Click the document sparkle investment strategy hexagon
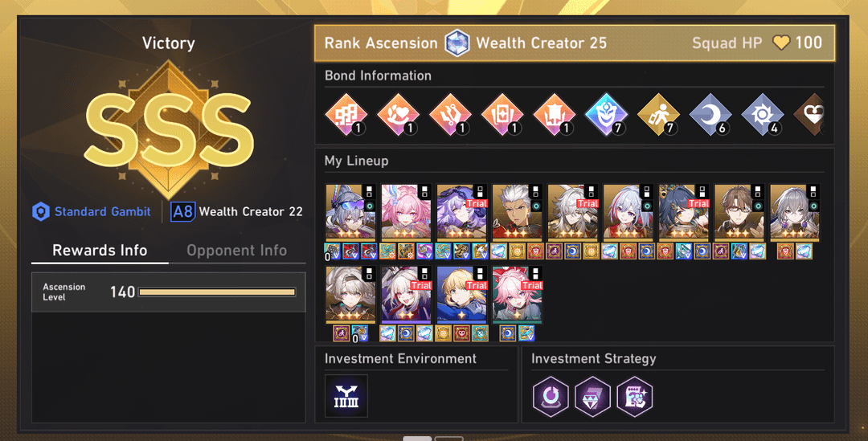 click(634, 396)
